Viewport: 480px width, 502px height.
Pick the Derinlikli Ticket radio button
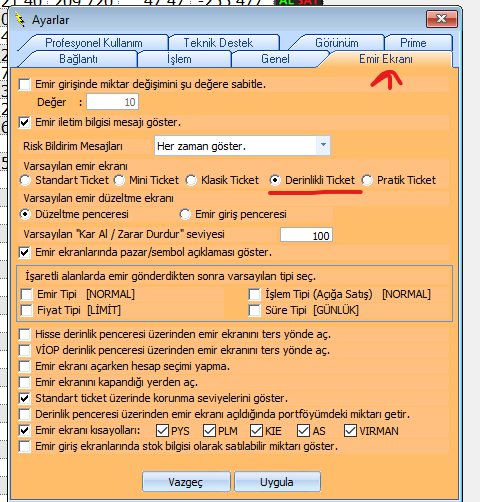(275, 180)
